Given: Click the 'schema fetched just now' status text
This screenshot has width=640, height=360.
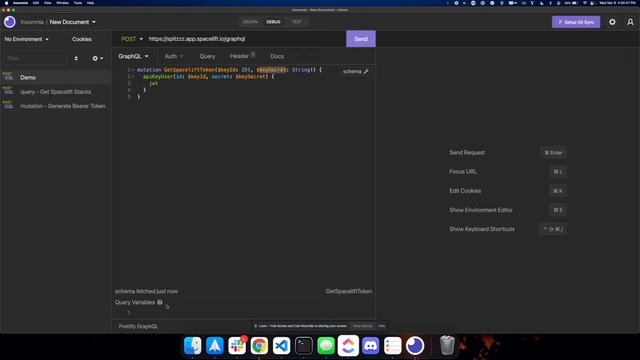Looking at the screenshot, I should tap(146, 291).
